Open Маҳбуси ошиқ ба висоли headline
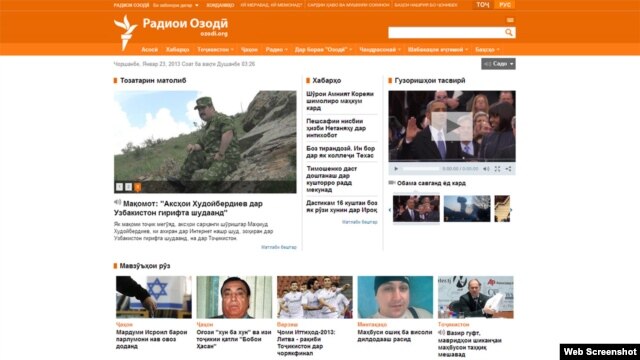The height and width of the screenshot is (360, 640). [x=395, y=336]
